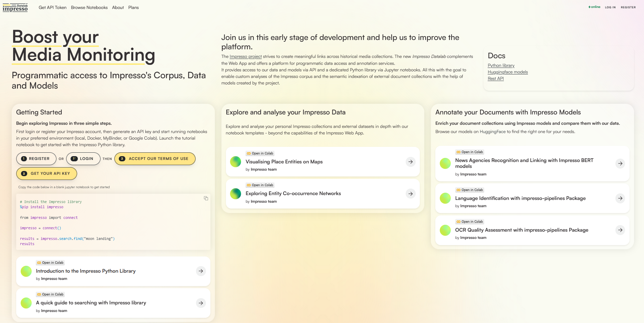Click arrow for quick guide to searching notebook
Image resolution: width=644 pixels, height=323 pixels.
(x=201, y=303)
